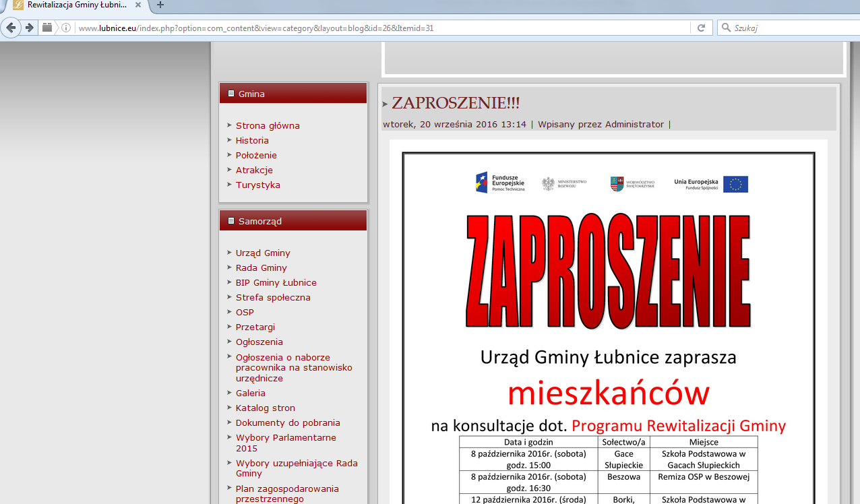Open Dokumenty do pobrania link
The height and width of the screenshot is (504, 860).
(x=288, y=422)
